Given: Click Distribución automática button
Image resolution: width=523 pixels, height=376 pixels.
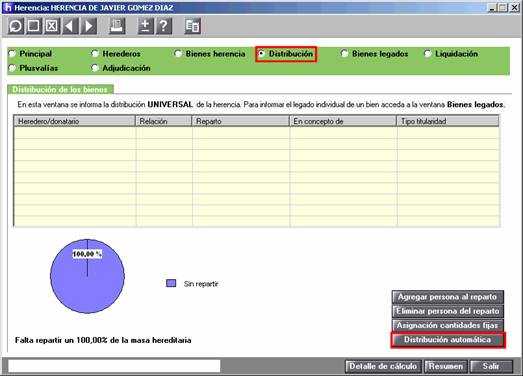Looking at the screenshot, I should point(448,340).
